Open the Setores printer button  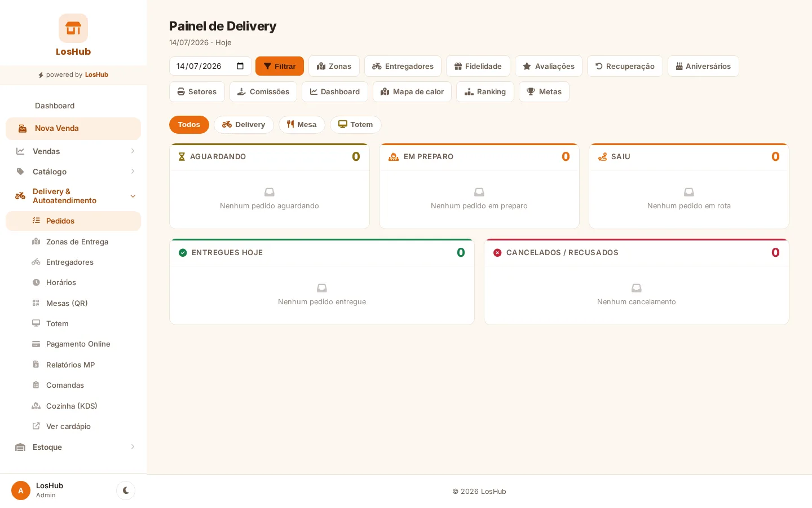197,91
